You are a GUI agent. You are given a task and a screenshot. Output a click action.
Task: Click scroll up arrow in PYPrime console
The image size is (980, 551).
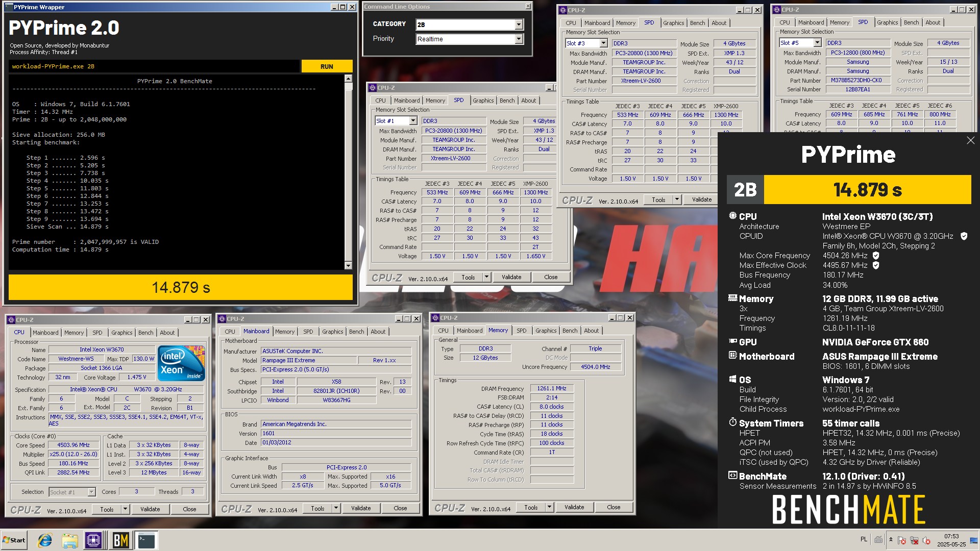coord(348,79)
